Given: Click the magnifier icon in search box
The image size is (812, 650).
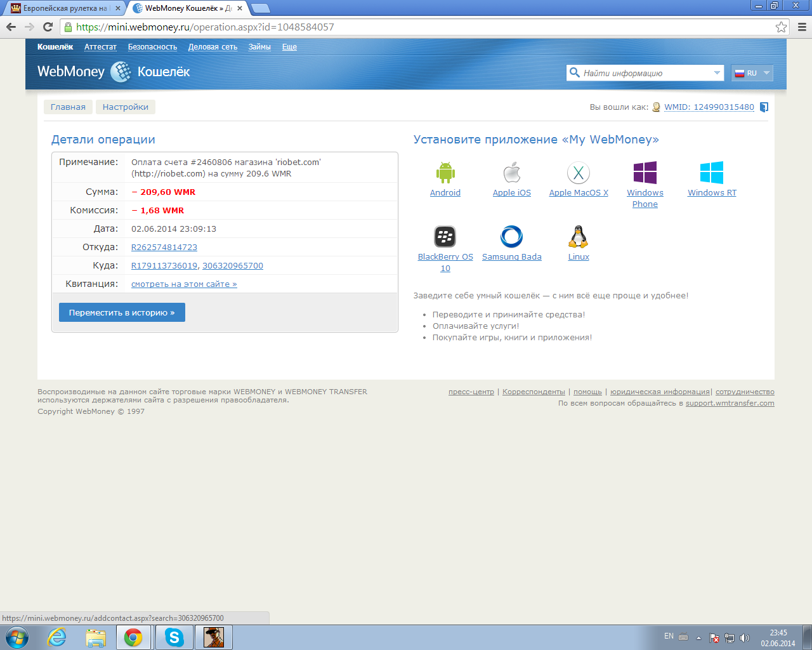Looking at the screenshot, I should pyautogui.click(x=575, y=72).
